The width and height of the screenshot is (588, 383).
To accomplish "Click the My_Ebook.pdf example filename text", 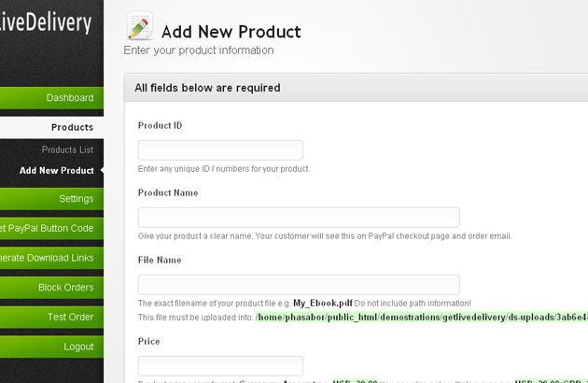I will pos(322,304).
